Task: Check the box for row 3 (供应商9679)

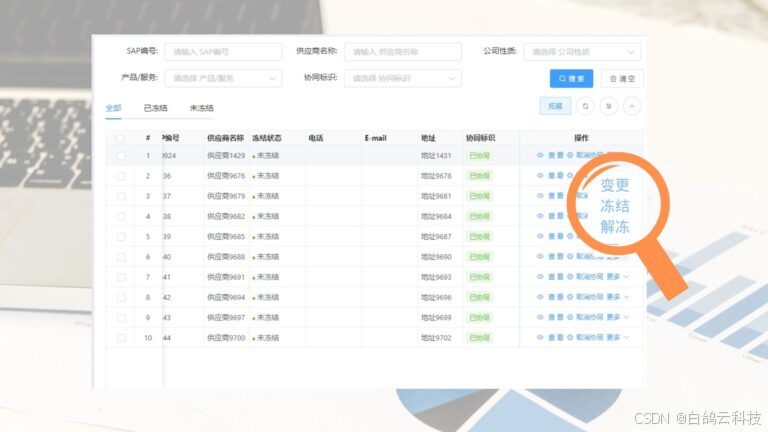Action: tap(120, 196)
